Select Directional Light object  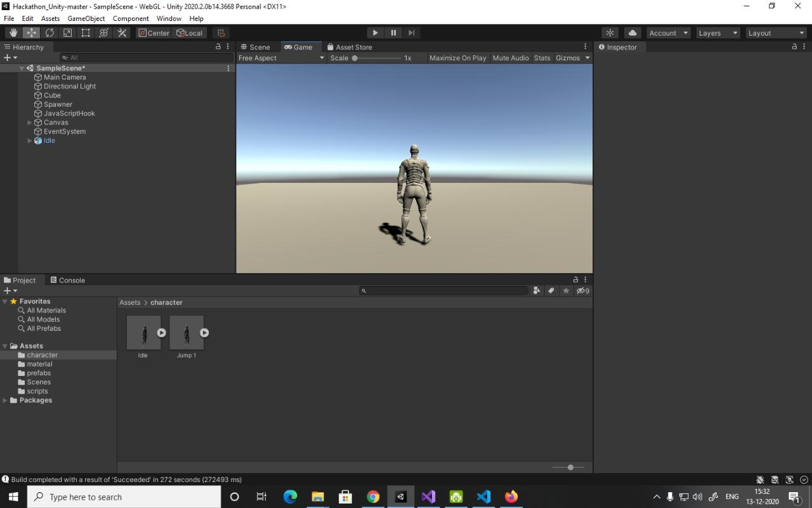pyautogui.click(x=70, y=86)
